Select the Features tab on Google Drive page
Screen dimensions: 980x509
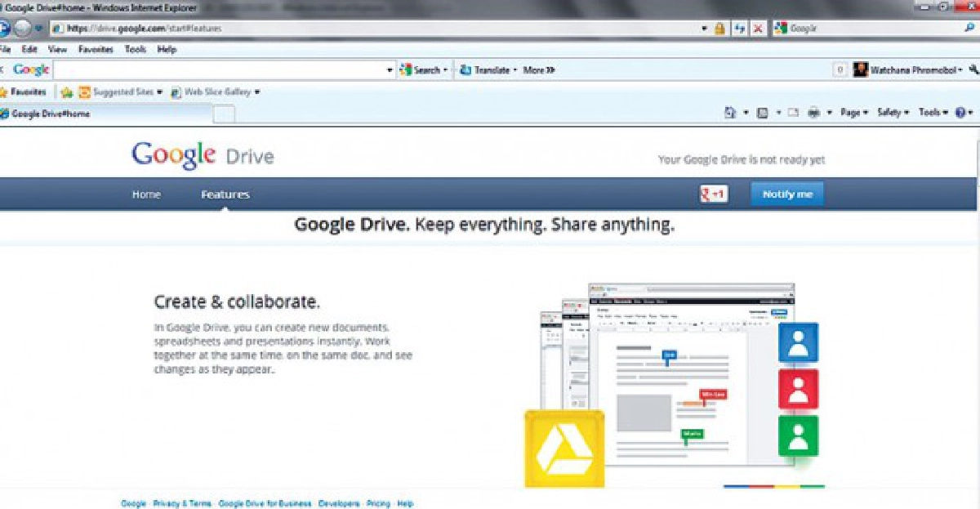pos(225,194)
